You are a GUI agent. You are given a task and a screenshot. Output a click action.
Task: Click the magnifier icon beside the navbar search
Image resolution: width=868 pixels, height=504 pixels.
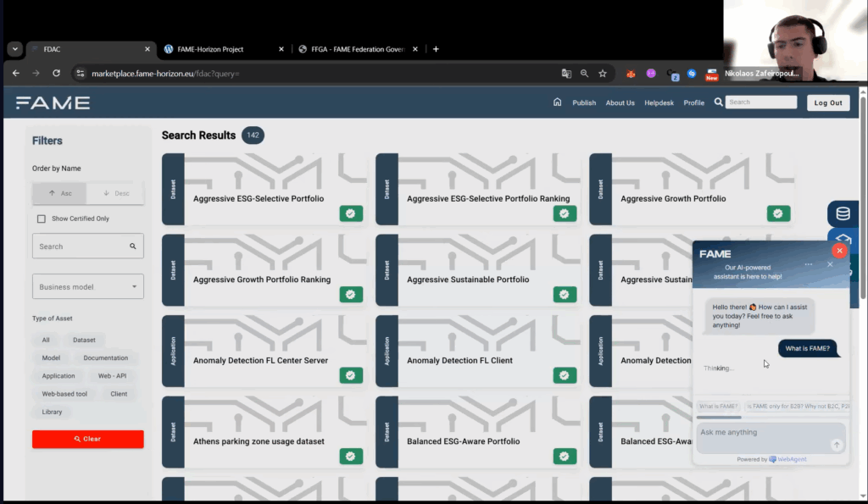[719, 102]
